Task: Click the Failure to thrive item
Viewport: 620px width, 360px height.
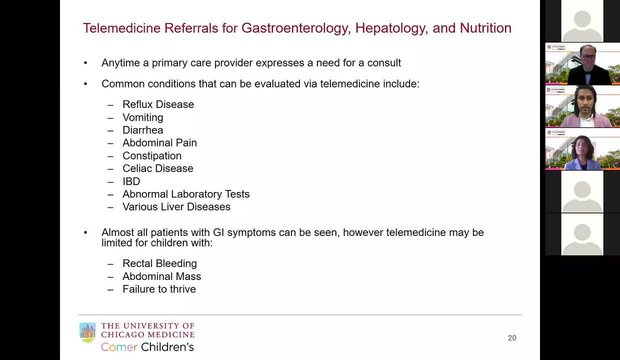Action: pyautogui.click(x=159, y=289)
